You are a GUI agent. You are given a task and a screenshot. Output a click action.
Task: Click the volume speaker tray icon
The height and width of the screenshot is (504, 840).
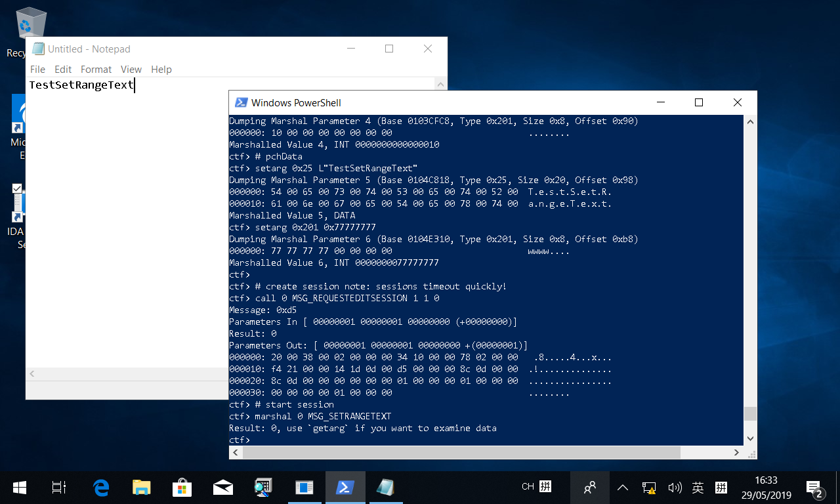pyautogui.click(x=674, y=488)
